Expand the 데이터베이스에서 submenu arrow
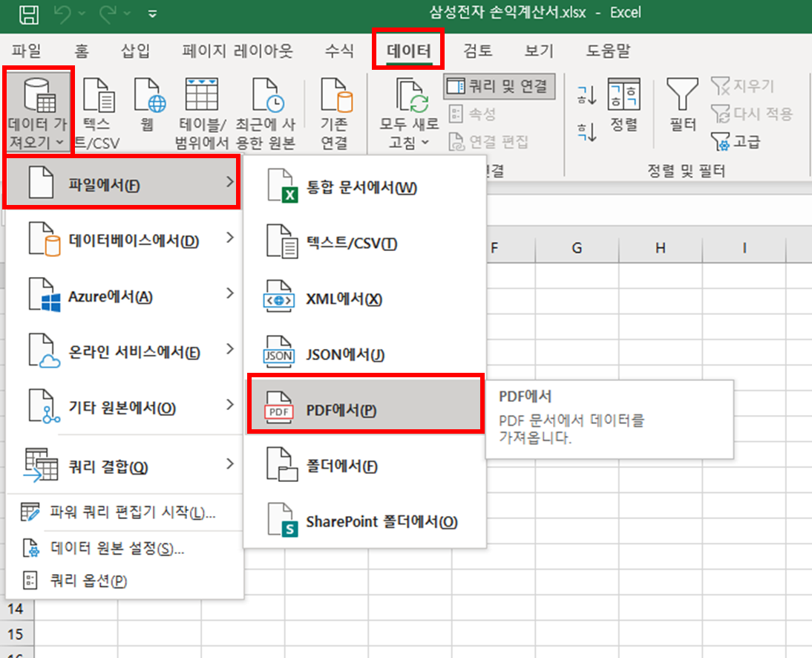This screenshot has width=812, height=658. point(230,238)
